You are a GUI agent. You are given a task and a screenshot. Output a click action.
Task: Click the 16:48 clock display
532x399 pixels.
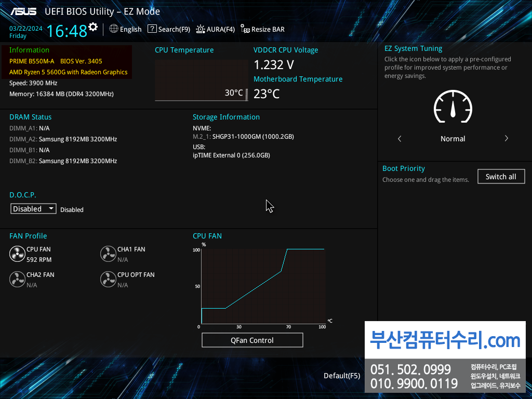point(67,31)
